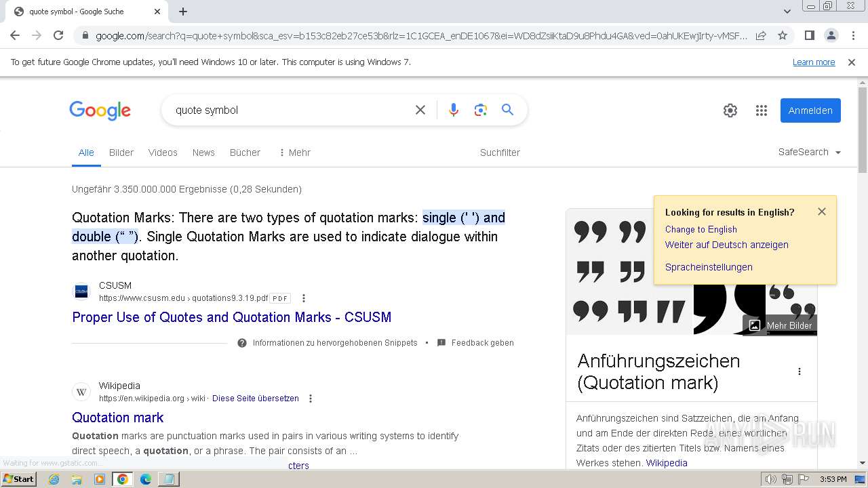Screen dimensions: 868x488
Task: Click the quotation marks image thumbnail
Action: coord(629,271)
